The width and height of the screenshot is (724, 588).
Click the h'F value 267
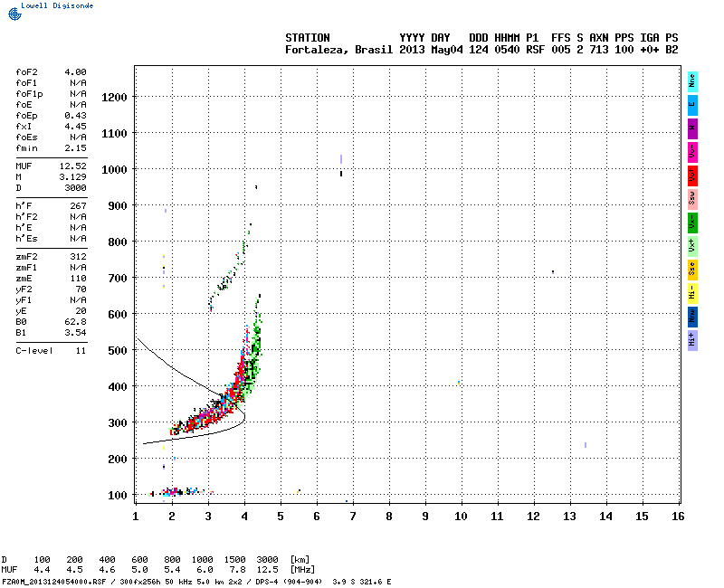[x=79, y=206]
